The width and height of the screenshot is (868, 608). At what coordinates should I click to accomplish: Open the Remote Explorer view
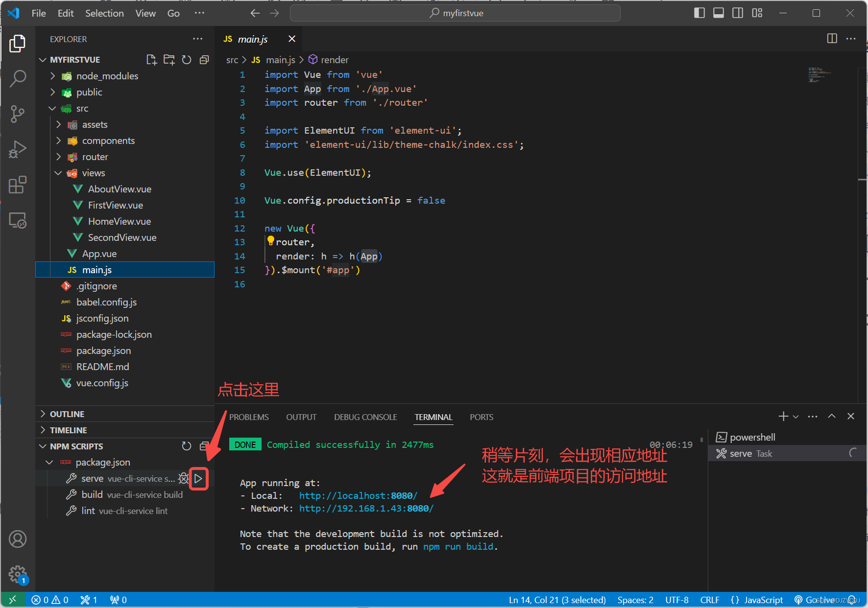point(18,221)
